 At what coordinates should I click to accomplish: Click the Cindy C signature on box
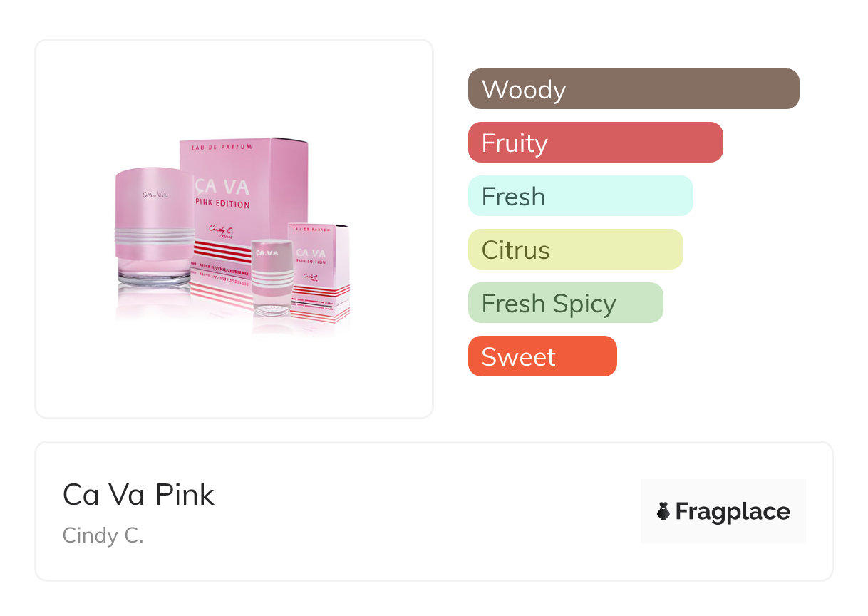pos(221,230)
